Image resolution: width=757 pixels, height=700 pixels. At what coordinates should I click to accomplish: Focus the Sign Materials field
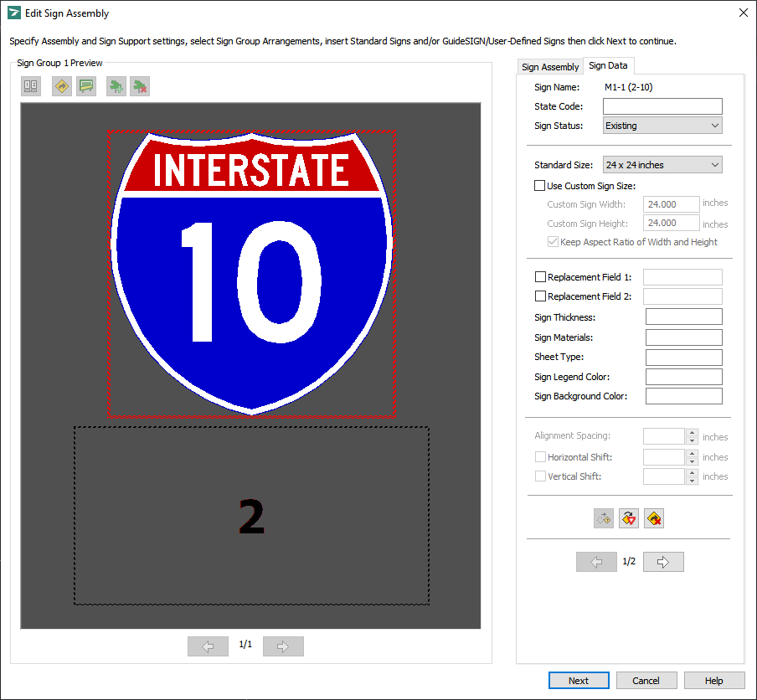[x=683, y=337]
